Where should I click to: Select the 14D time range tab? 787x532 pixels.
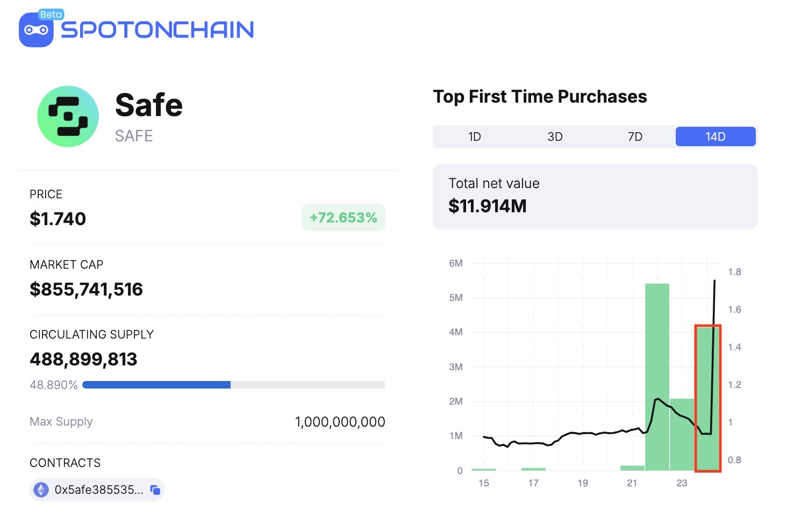pyautogui.click(x=716, y=136)
